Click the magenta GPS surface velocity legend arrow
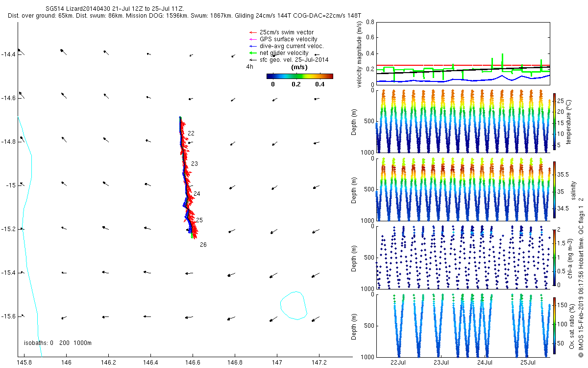Image resolution: width=588 pixels, height=368 pixels. tap(252, 39)
